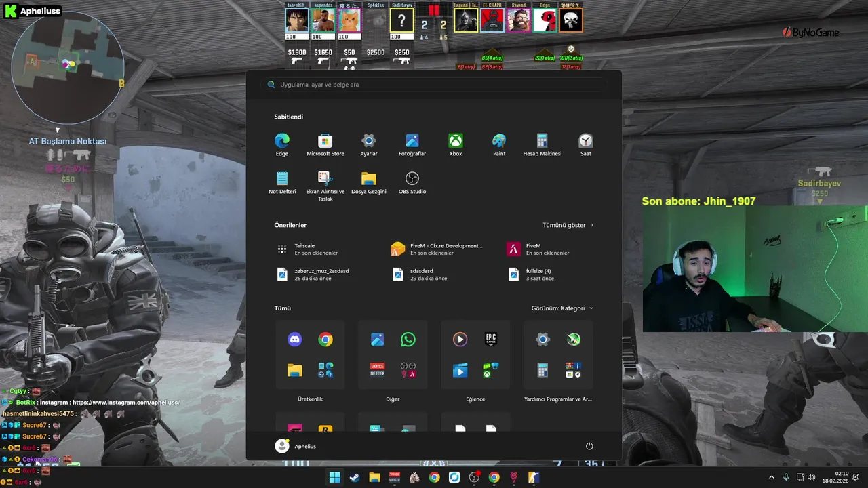The width and height of the screenshot is (868, 488).
Task: Open Not Defteri notepad
Action: point(282,183)
